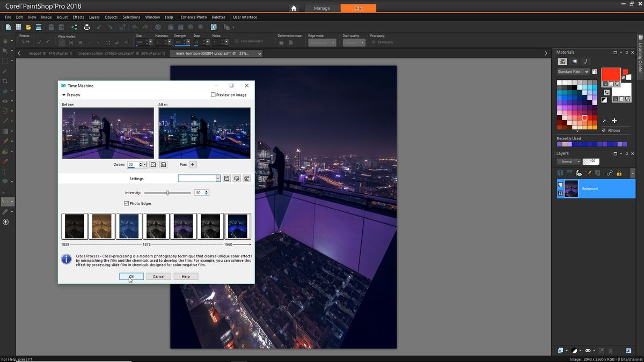The image size is (644, 362).
Task: Open a file with the Open folder icon
Action: 28,26
